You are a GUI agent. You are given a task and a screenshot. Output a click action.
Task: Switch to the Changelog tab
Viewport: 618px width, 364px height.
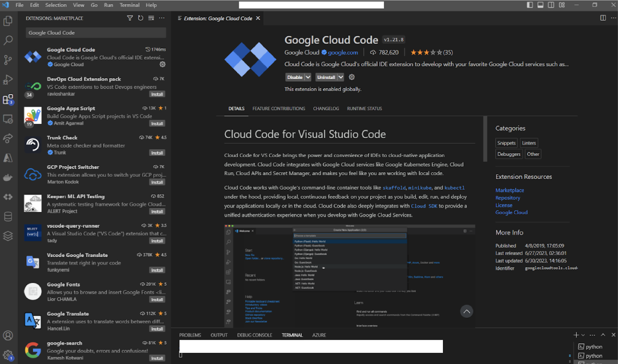(x=326, y=108)
